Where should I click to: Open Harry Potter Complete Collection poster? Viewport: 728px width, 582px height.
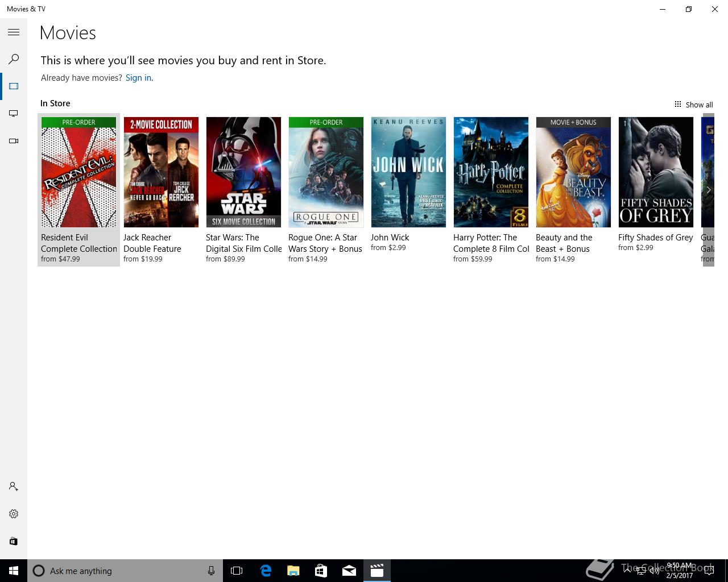click(491, 172)
